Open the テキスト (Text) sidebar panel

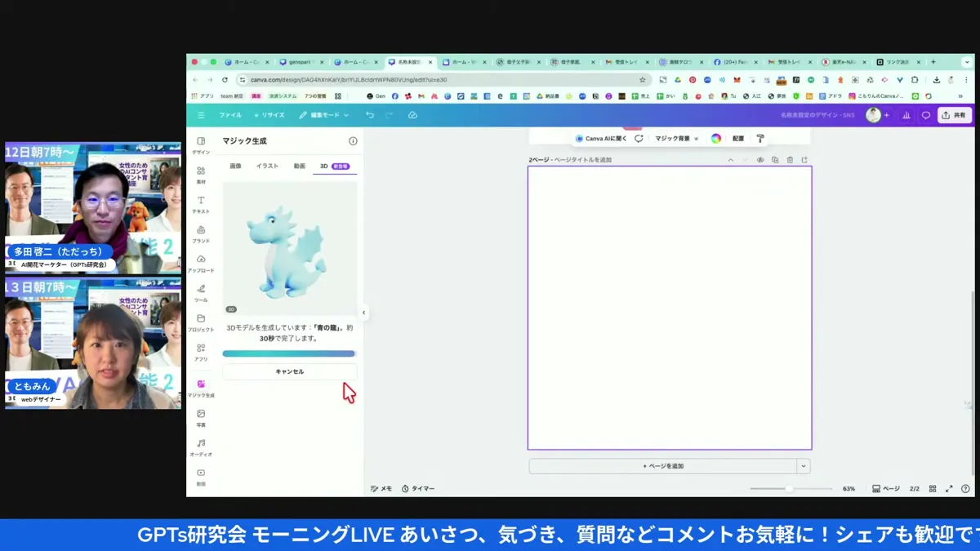click(x=201, y=204)
